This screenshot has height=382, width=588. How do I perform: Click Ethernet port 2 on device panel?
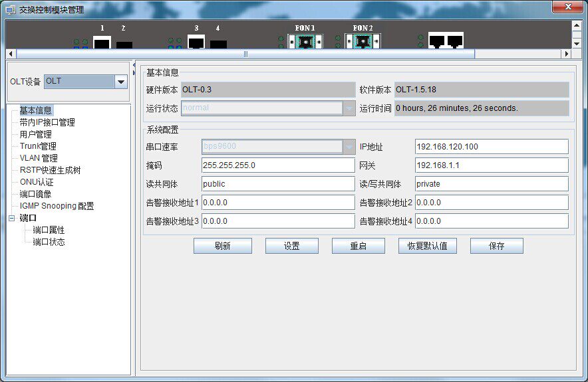tap(124, 45)
